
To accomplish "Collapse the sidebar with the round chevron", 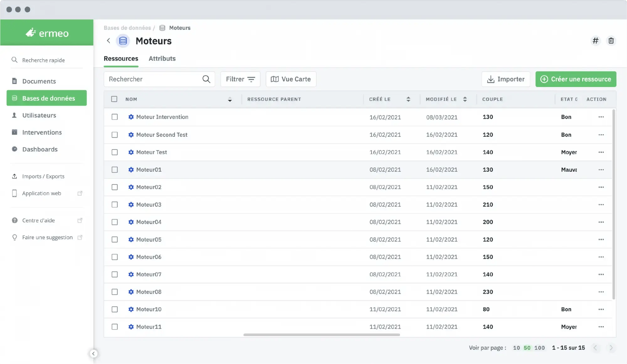I will 93,354.
